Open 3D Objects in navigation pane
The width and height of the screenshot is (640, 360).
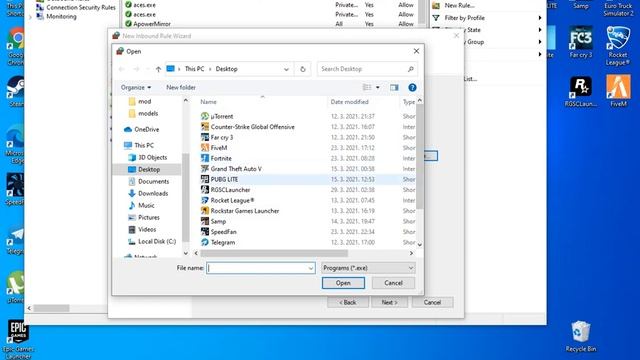(x=148, y=158)
